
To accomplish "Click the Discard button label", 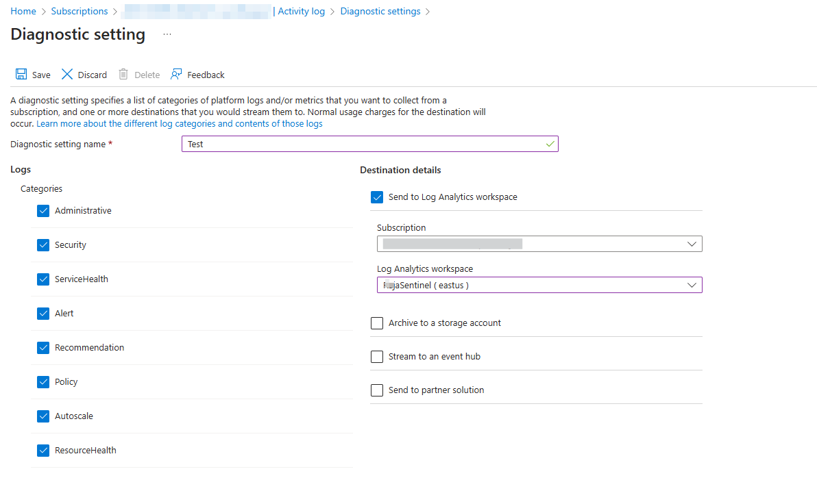I will pyautogui.click(x=93, y=75).
